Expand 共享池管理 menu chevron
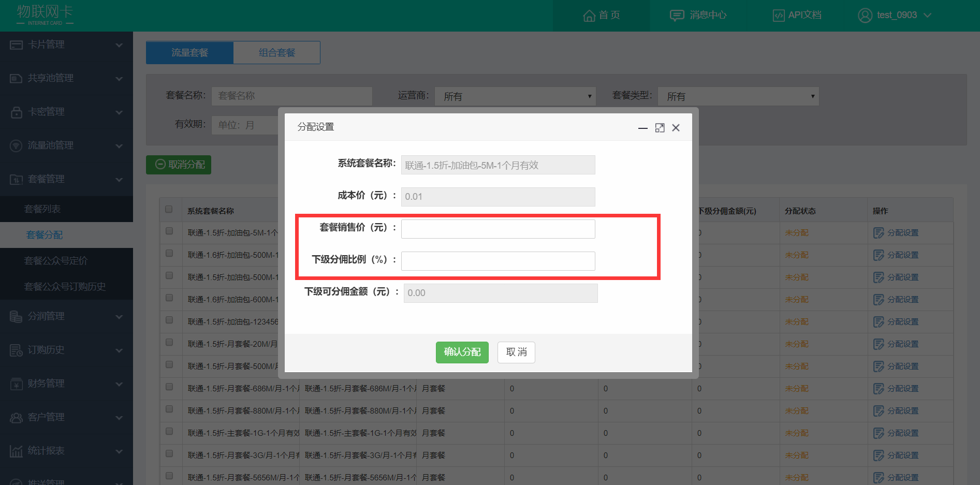The height and width of the screenshot is (485, 980). tap(119, 79)
